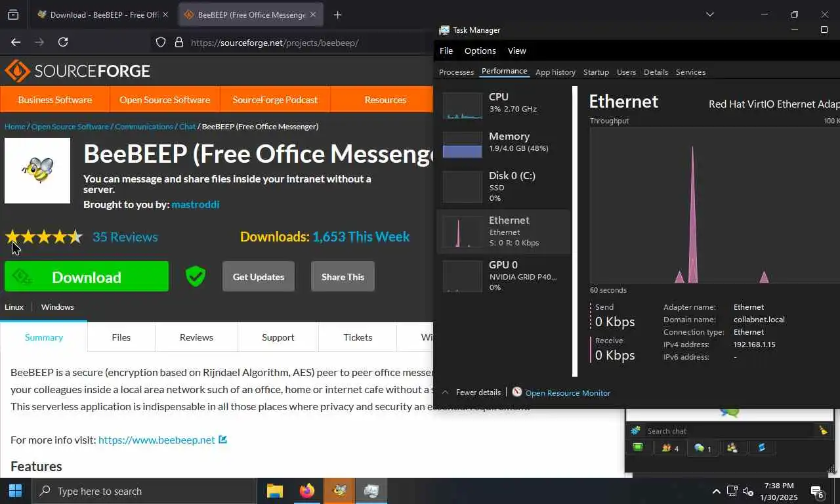Viewport: 840px width, 504px height.
Task: Open the View menu in Task Manager
Action: (x=517, y=51)
